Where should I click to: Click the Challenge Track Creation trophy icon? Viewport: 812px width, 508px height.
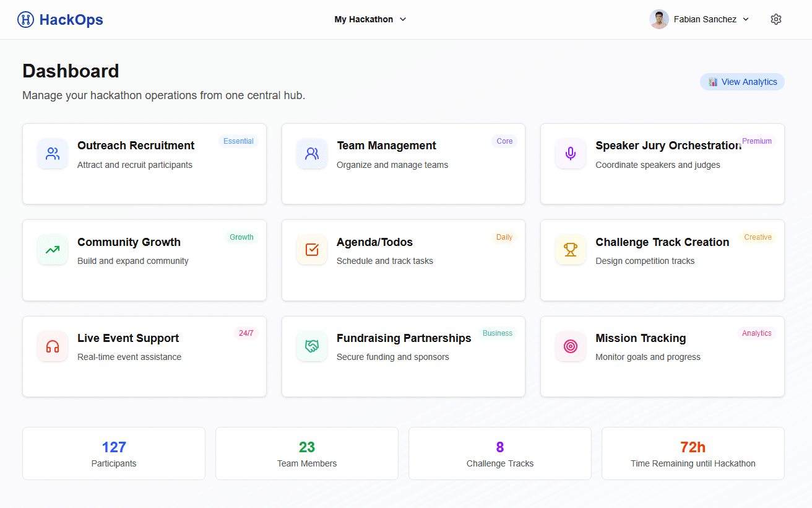(x=570, y=250)
